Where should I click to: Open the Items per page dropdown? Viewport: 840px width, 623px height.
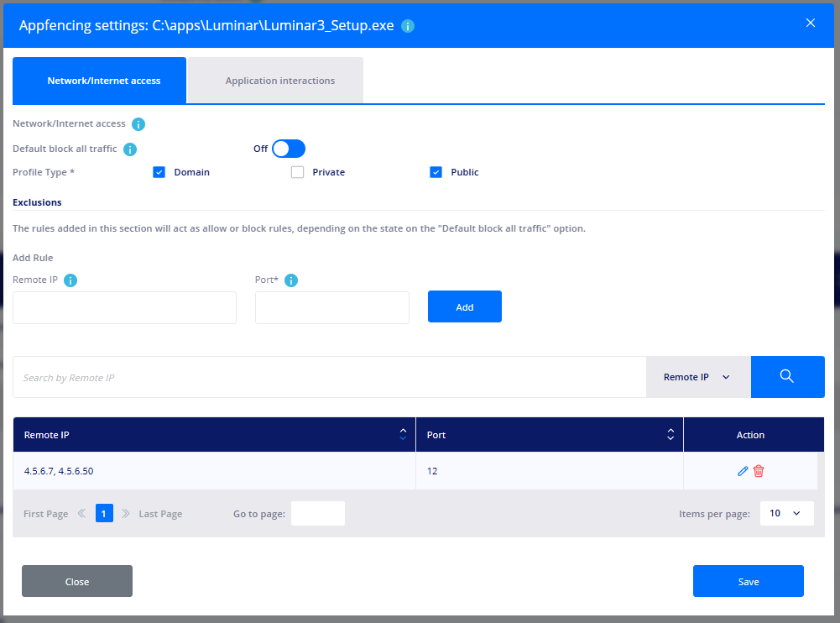(786, 514)
